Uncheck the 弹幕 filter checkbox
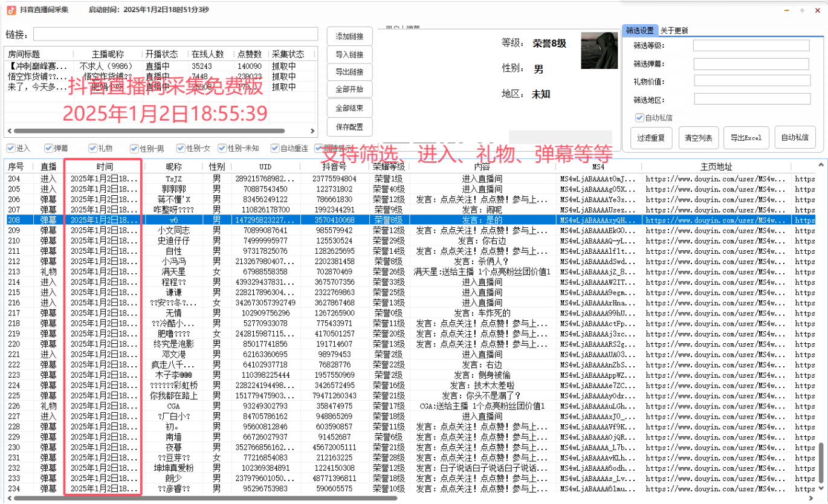The width and height of the screenshot is (828, 504). [48, 148]
